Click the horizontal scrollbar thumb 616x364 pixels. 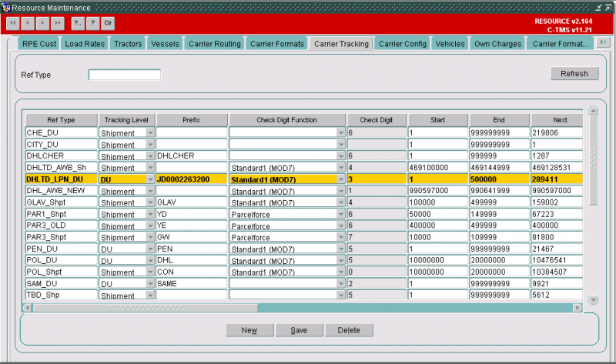click(145, 308)
